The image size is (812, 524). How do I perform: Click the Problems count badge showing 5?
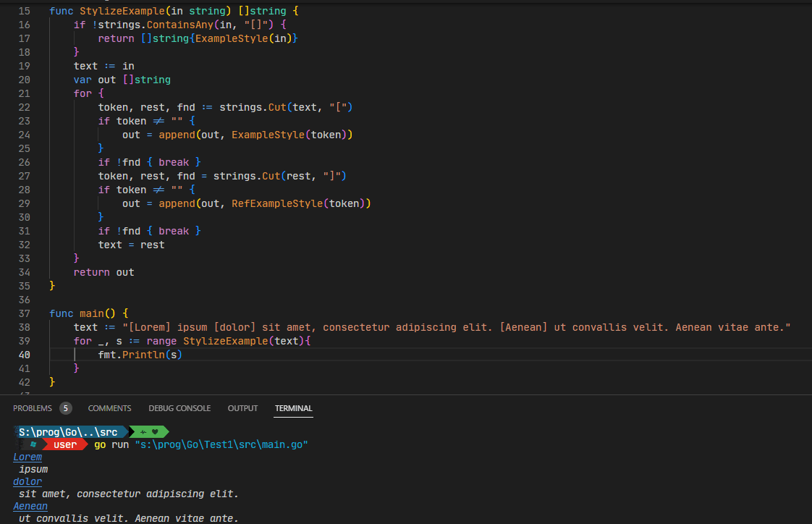[x=65, y=407]
